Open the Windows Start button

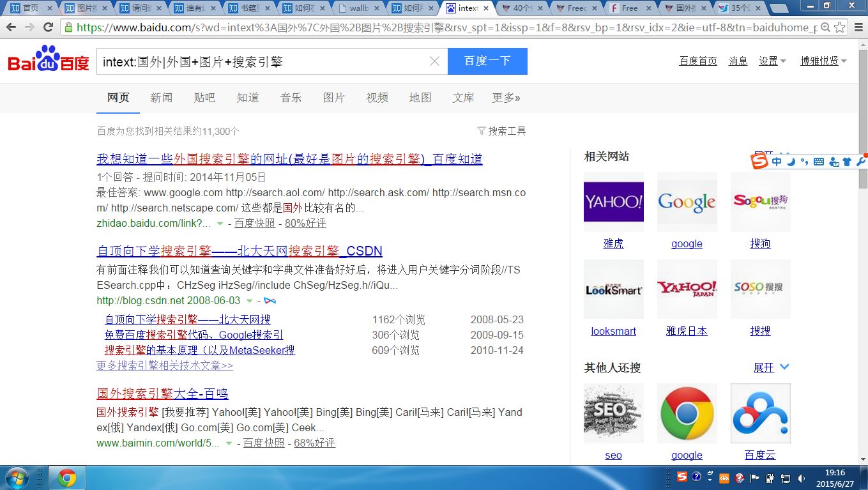coord(16,478)
